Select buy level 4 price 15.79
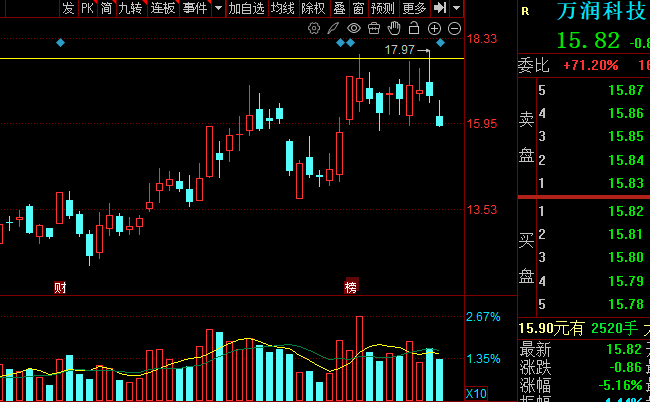 pyautogui.click(x=626, y=281)
